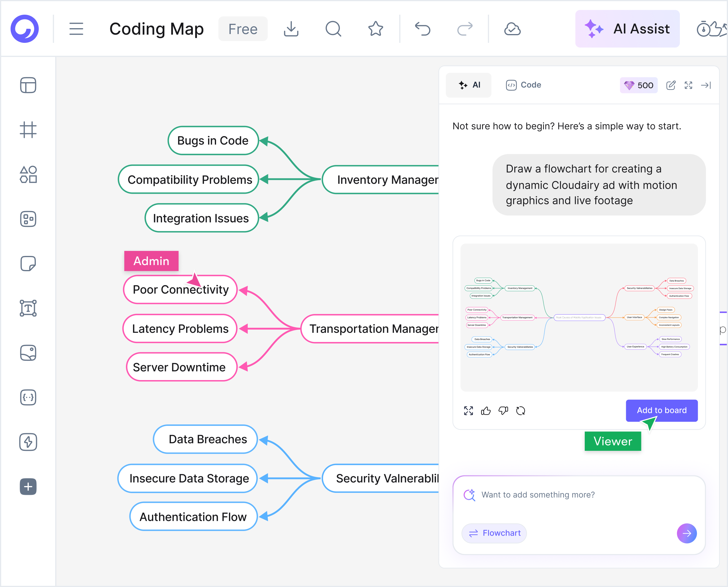Select the Latency Problems node
Image resolution: width=728 pixels, height=587 pixels.
pyautogui.click(x=180, y=329)
